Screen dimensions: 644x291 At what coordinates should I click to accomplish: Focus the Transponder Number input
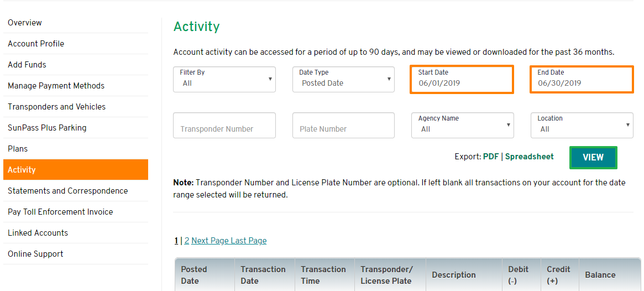[x=224, y=126]
